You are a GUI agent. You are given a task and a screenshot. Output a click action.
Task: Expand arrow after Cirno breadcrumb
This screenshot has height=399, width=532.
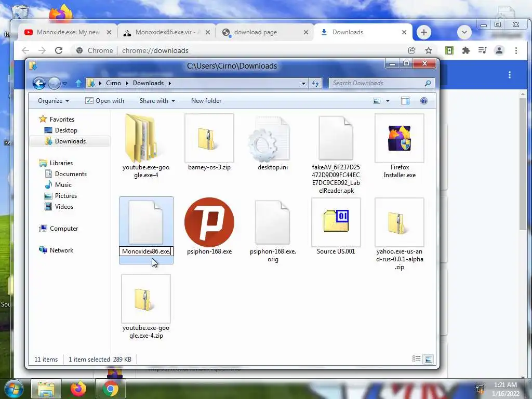click(127, 83)
